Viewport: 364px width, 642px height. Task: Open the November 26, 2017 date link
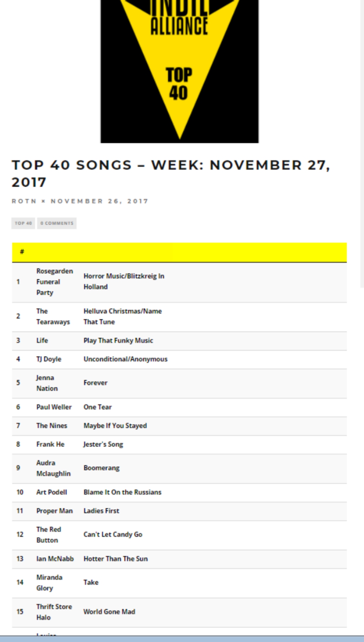tap(99, 201)
